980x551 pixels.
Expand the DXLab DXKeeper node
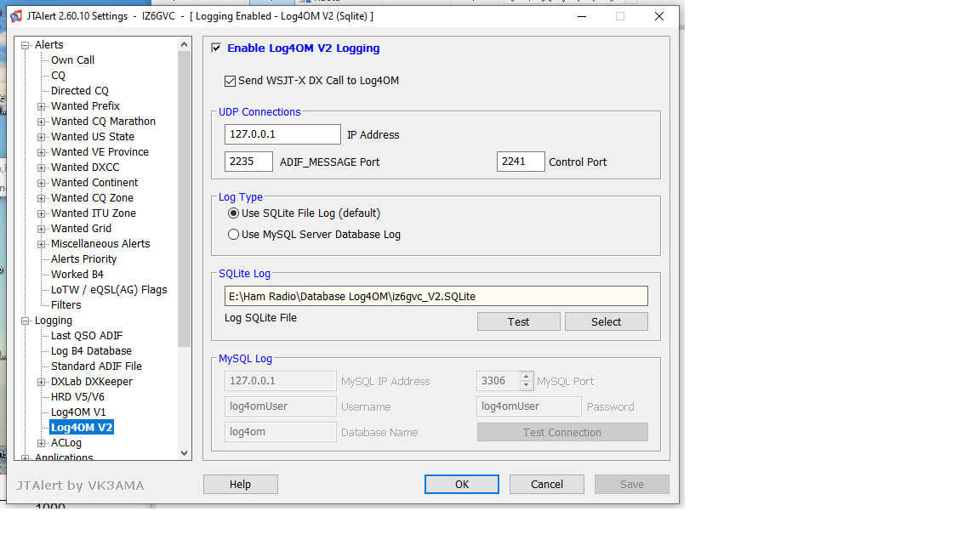point(41,383)
